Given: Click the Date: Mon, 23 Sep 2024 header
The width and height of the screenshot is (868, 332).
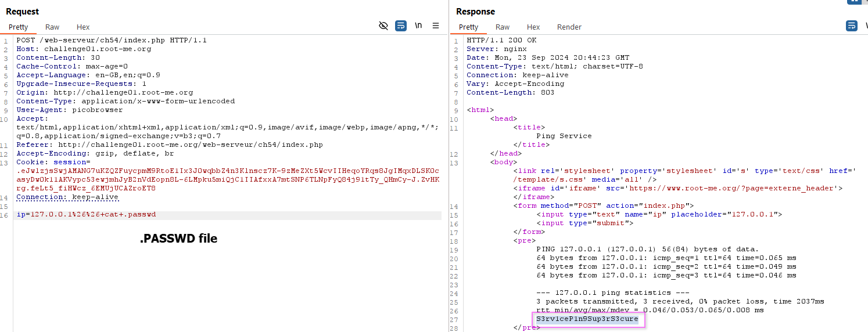Looking at the screenshot, I should pos(548,57).
